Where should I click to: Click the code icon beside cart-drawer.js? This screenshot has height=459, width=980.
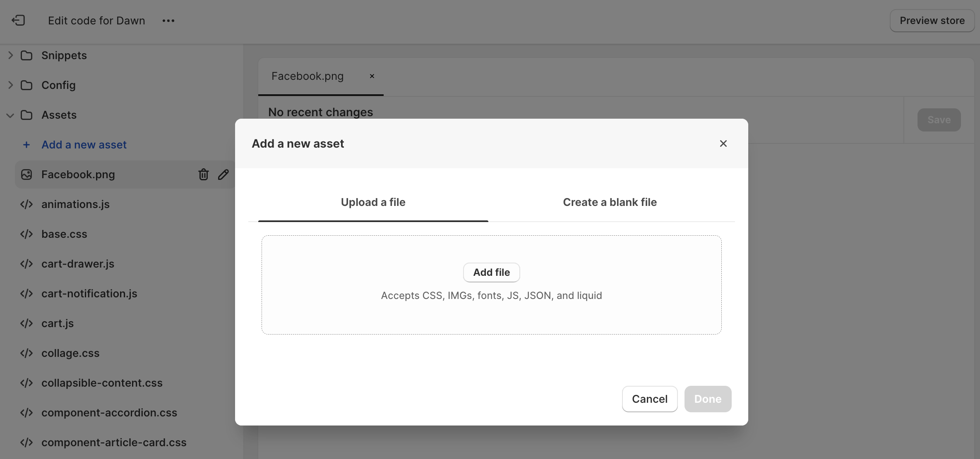coord(26,264)
